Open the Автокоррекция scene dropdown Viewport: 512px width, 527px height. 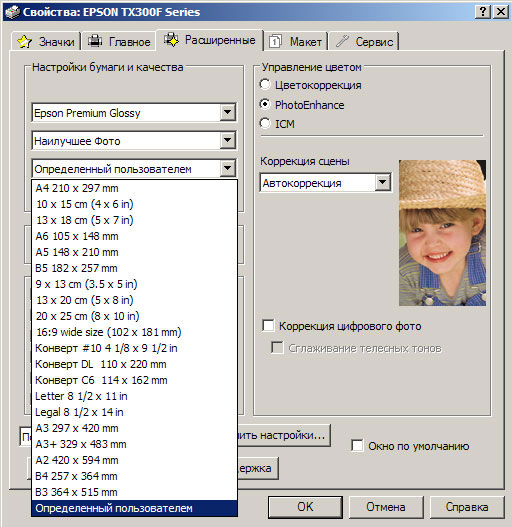click(x=383, y=183)
